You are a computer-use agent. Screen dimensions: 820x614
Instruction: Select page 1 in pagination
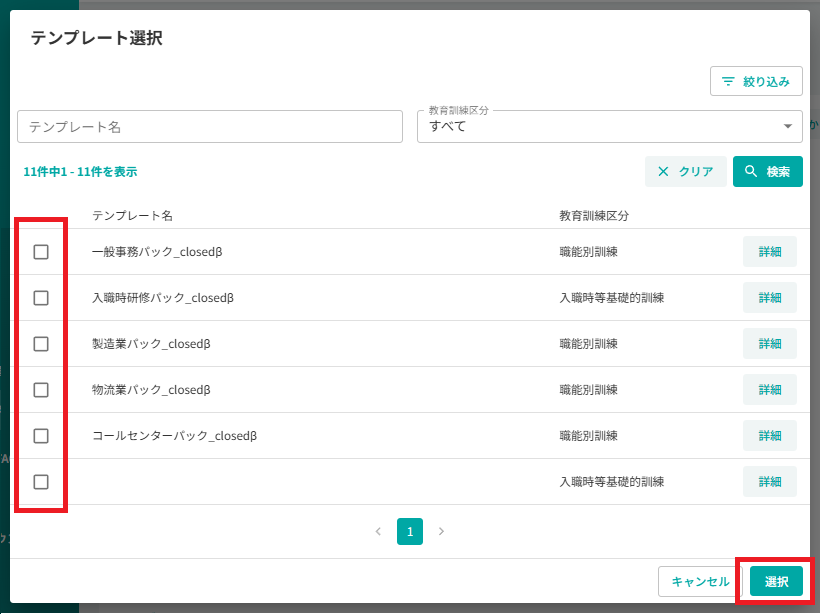(x=410, y=531)
